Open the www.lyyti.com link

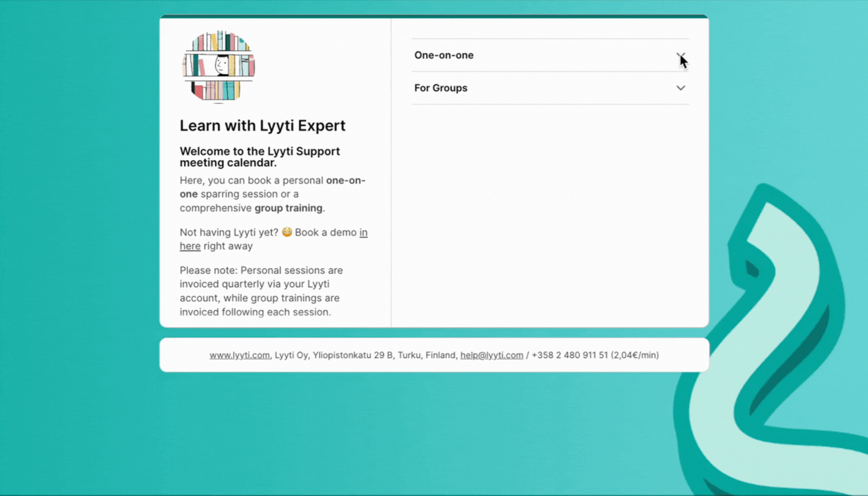pyautogui.click(x=240, y=355)
